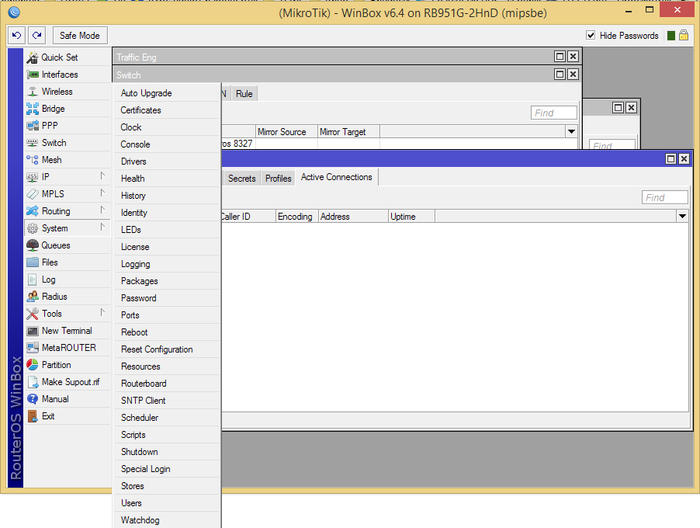
Task: Open the Partition pie icon
Action: pos(32,365)
